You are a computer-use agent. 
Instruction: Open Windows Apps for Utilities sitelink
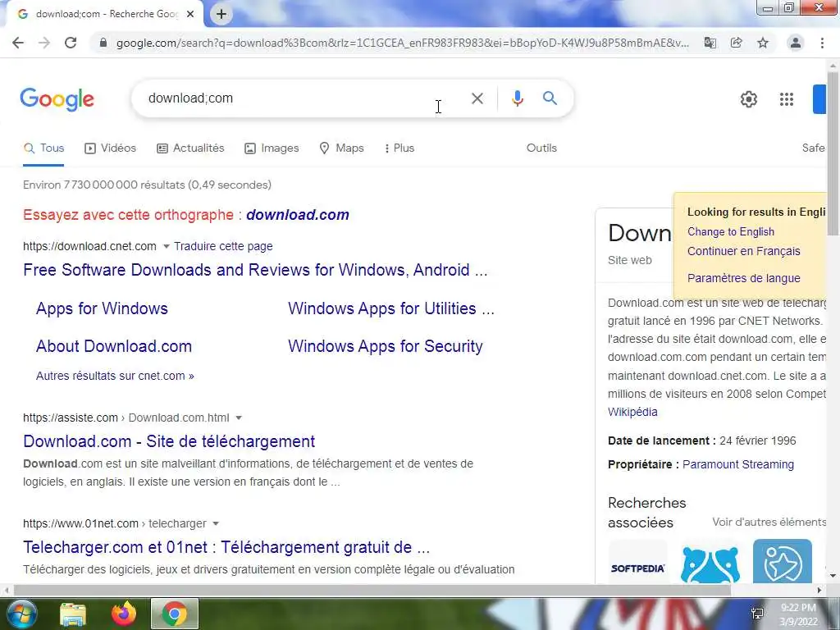coord(391,308)
